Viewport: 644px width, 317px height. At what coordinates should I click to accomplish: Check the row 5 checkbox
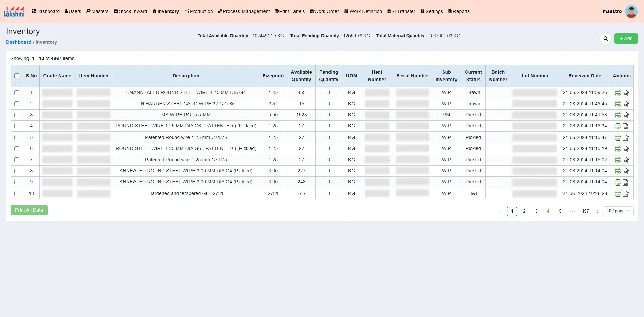tap(17, 137)
